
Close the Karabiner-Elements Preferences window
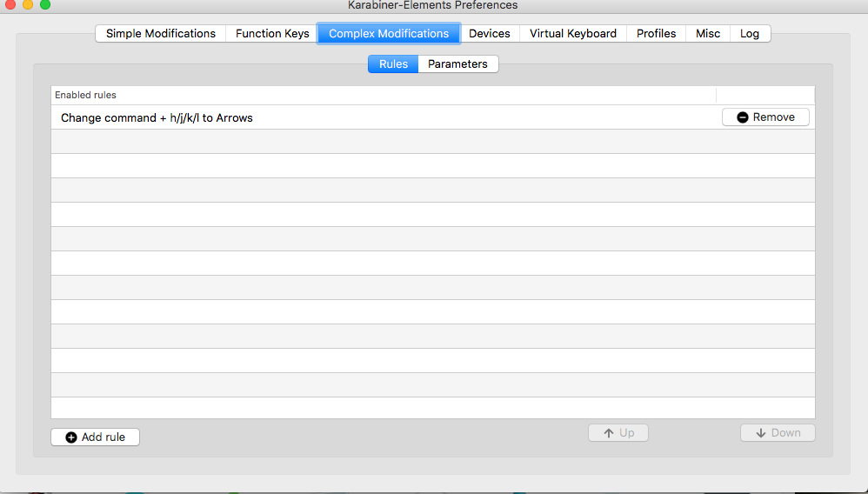[10, 4]
